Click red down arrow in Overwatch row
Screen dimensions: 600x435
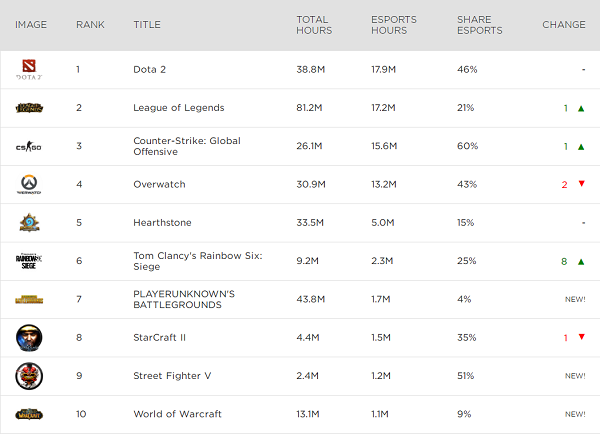[x=582, y=184]
